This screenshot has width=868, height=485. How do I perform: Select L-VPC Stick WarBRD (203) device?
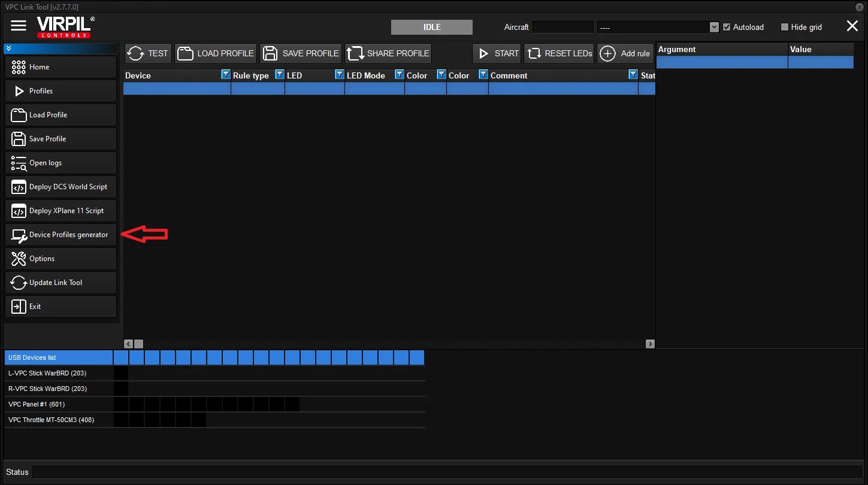click(59, 373)
